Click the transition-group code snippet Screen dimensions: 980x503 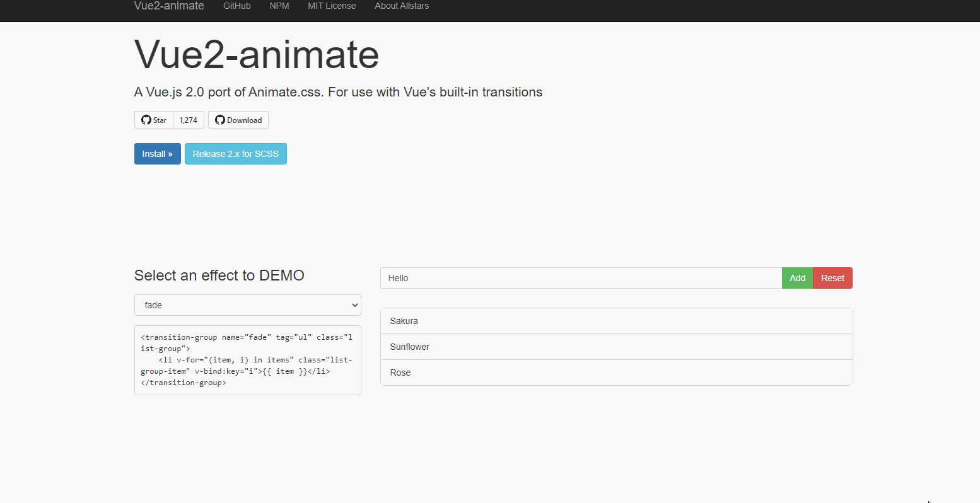[x=247, y=360]
